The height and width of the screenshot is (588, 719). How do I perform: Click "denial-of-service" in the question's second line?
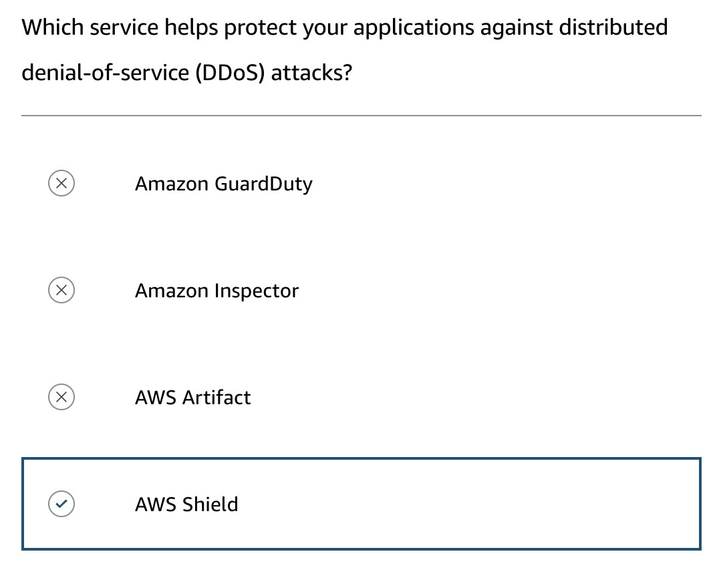(105, 72)
